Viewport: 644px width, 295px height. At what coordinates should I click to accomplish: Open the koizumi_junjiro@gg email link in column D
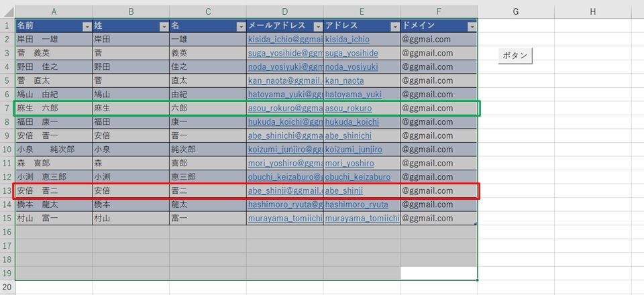click(286, 150)
